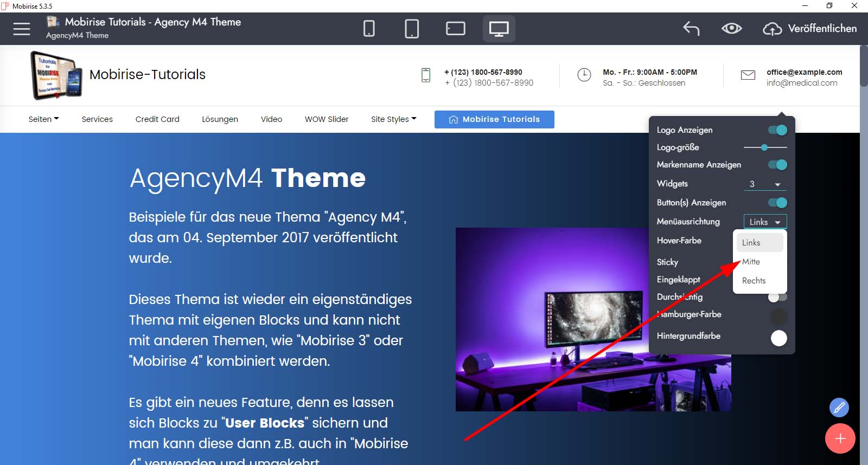
Task: Click the site favicon beside the project title
Action: [53, 22]
